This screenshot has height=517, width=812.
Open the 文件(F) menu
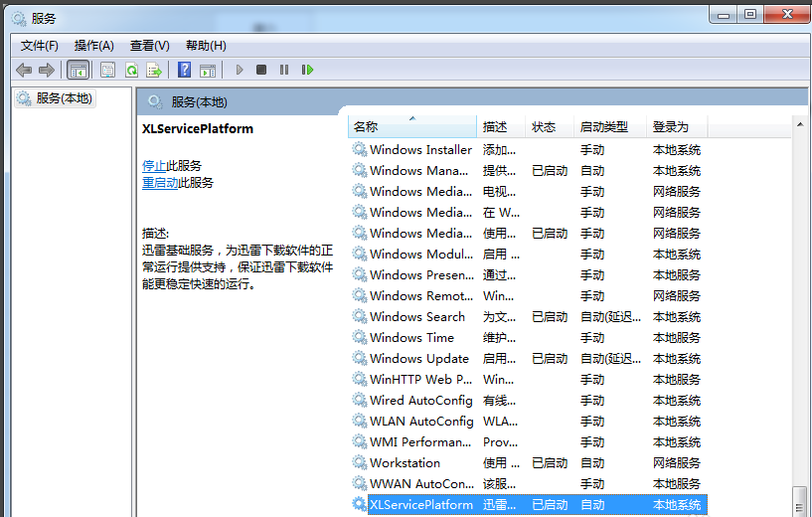[40, 46]
